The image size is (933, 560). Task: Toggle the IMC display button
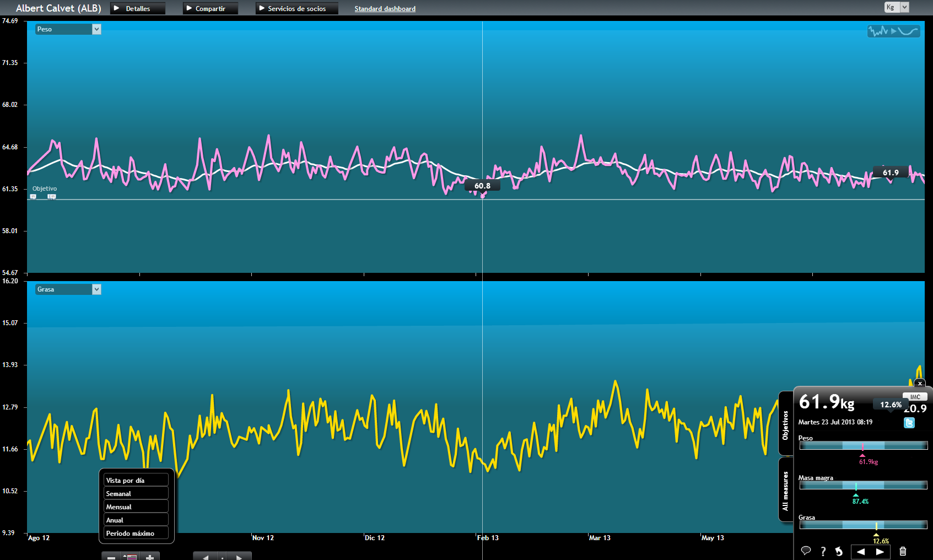click(x=915, y=397)
